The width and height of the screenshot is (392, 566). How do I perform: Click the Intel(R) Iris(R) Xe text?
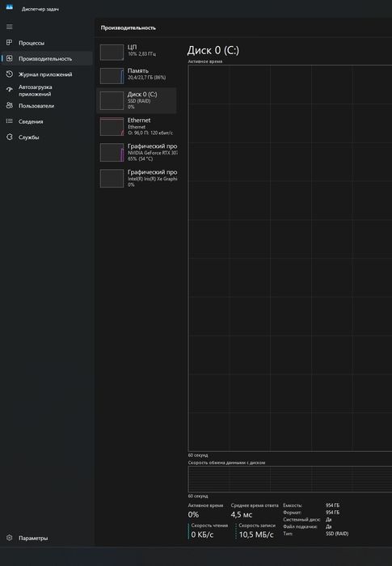(x=152, y=179)
